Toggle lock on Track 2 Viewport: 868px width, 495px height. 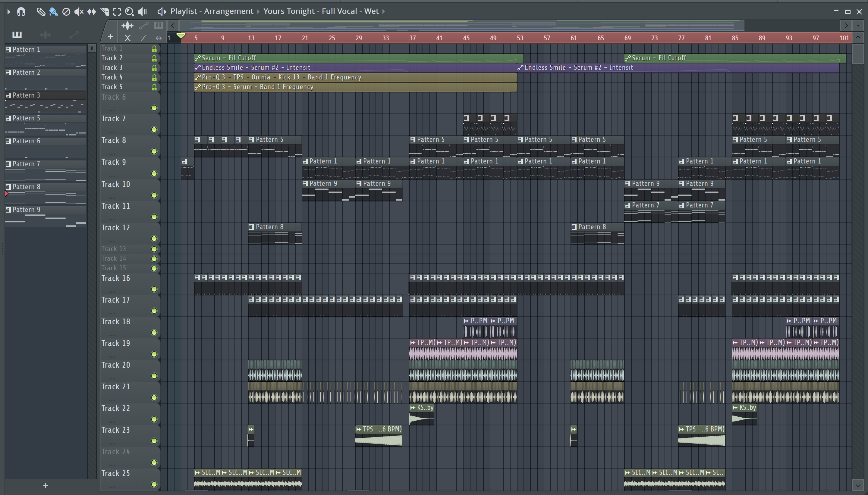pos(154,58)
